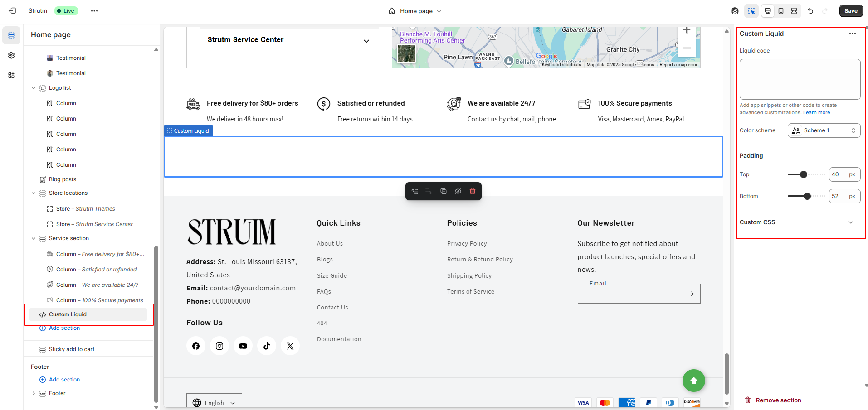
Task: Switch to mobile preview
Action: tap(781, 11)
